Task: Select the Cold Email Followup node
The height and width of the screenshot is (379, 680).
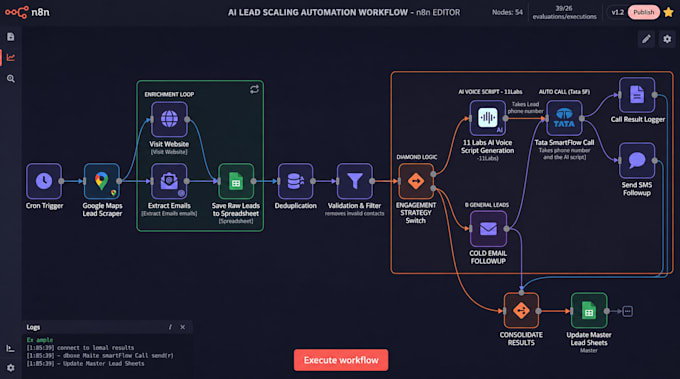Action: click(488, 229)
